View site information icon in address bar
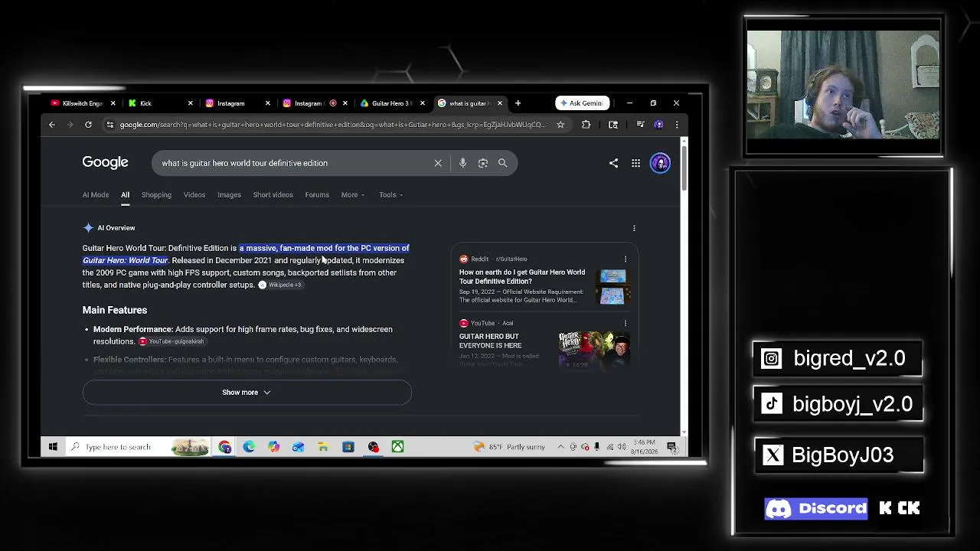980x551 pixels. coord(110,125)
